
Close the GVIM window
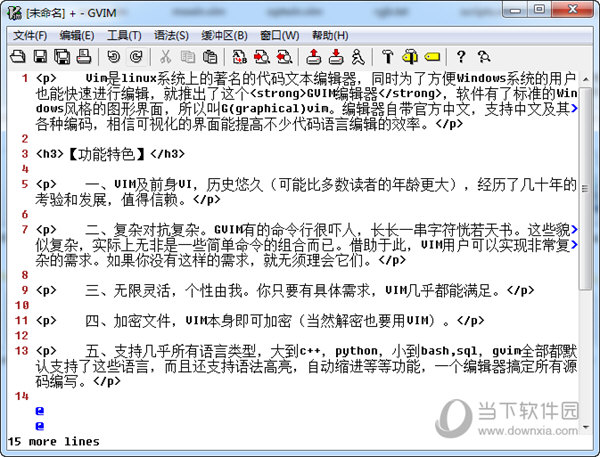click(573, 10)
